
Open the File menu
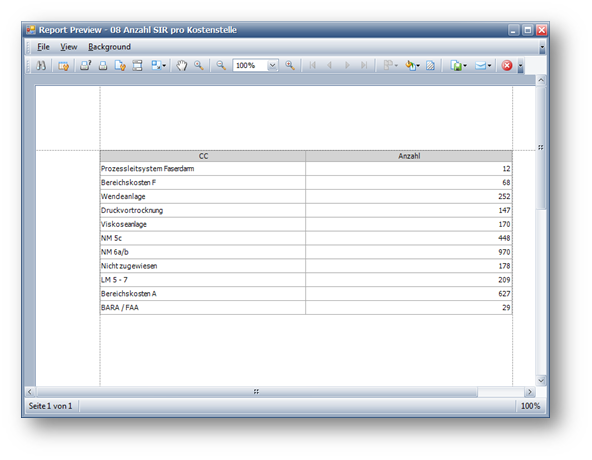(x=43, y=47)
